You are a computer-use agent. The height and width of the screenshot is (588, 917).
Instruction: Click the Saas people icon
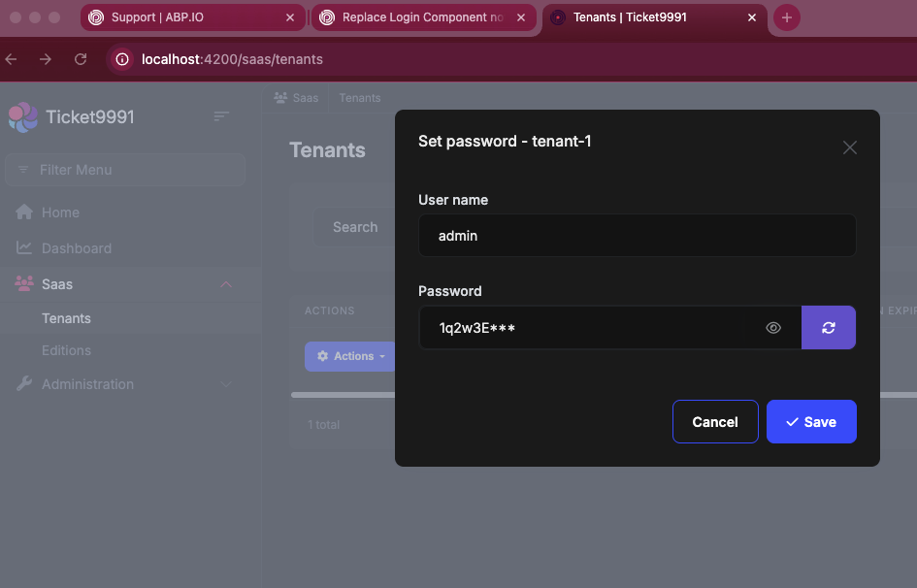24,284
